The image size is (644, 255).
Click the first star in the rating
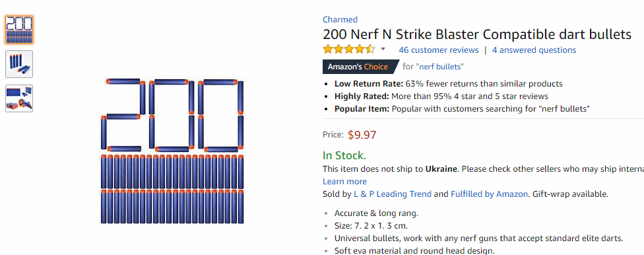(328, 50)
